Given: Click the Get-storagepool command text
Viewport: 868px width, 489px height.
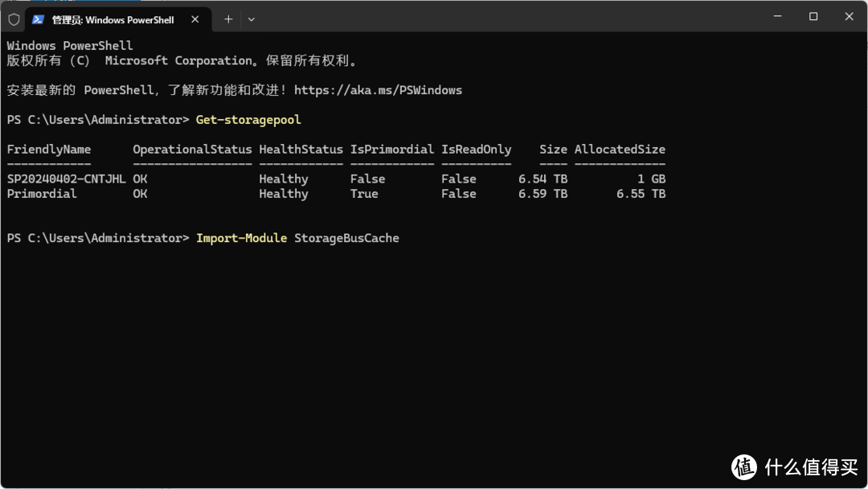Looking at the screenshot, I should (248, 120).
